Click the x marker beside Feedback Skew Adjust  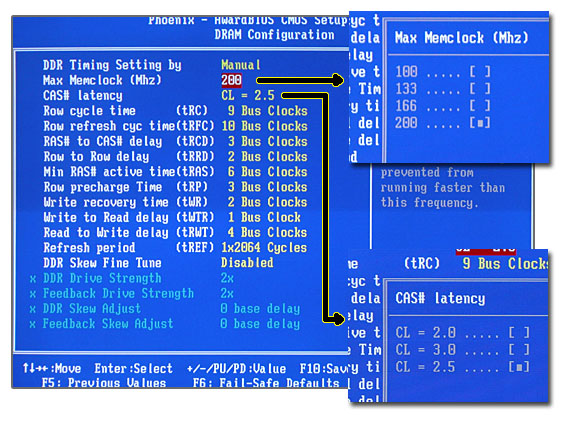point(33,324)
